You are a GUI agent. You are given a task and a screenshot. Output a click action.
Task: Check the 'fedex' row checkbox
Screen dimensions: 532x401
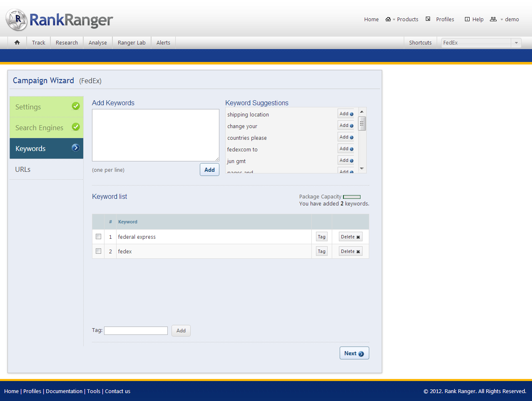tap(99, 251)
